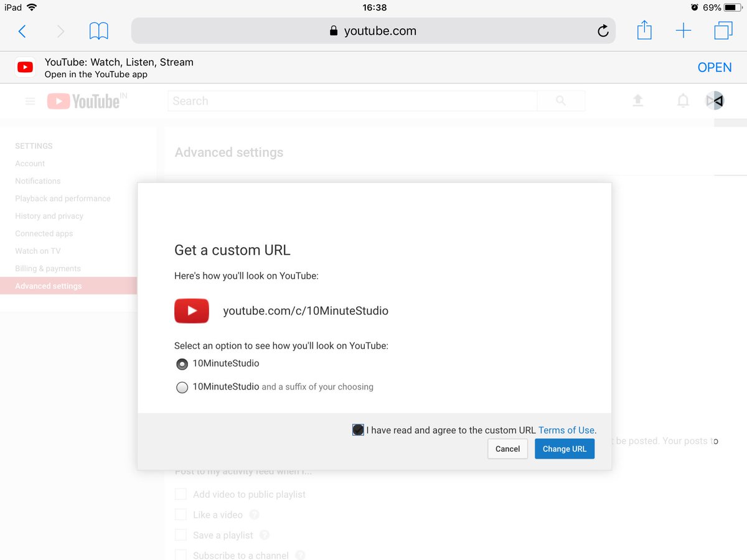Reload the page with refresh icon
Screen dimensions: 747x560
click(603, 31)
